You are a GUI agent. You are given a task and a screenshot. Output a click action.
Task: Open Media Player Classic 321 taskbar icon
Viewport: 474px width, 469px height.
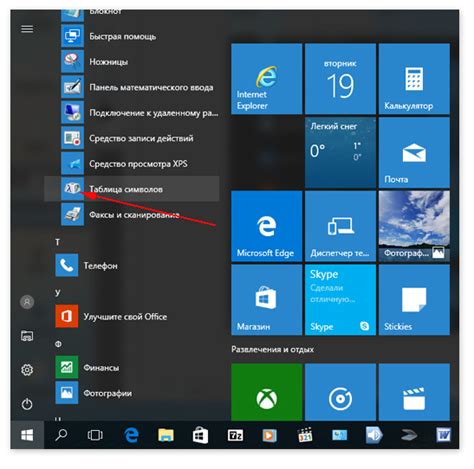click(305, 435)
